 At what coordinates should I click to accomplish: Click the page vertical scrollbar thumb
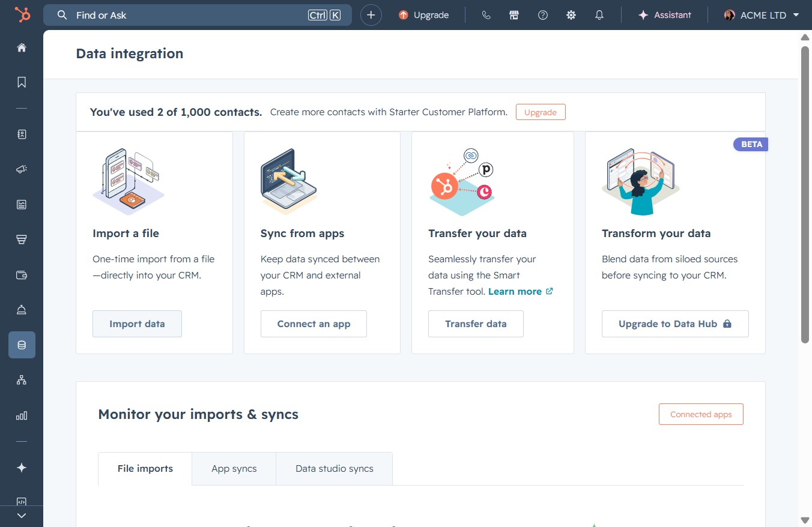pos(805,194)
